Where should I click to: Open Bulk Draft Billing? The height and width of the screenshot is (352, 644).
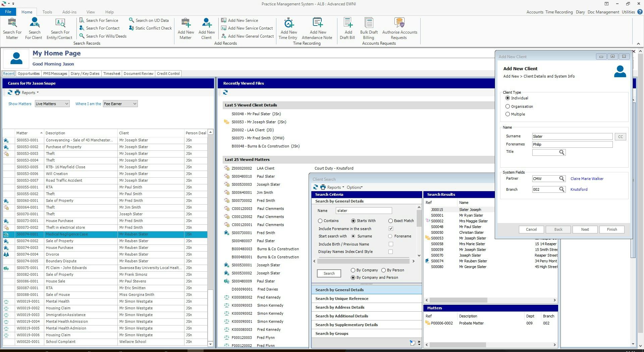[x=368, y=28]
